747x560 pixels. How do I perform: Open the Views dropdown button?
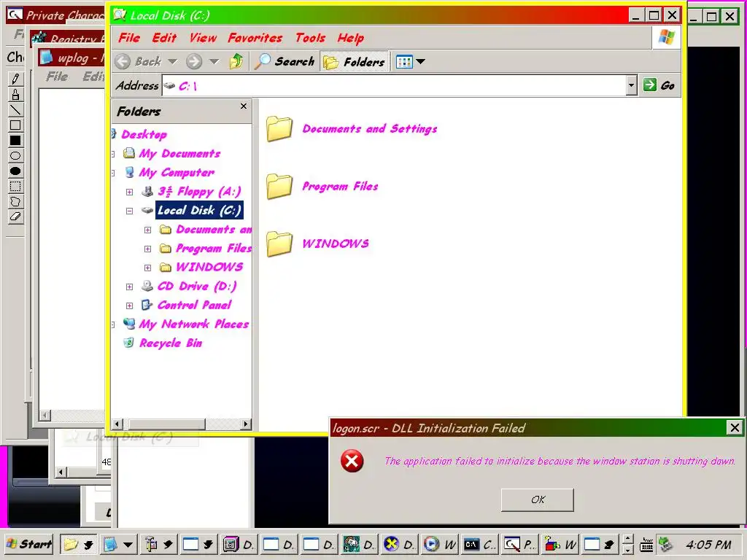coord(411,61)
